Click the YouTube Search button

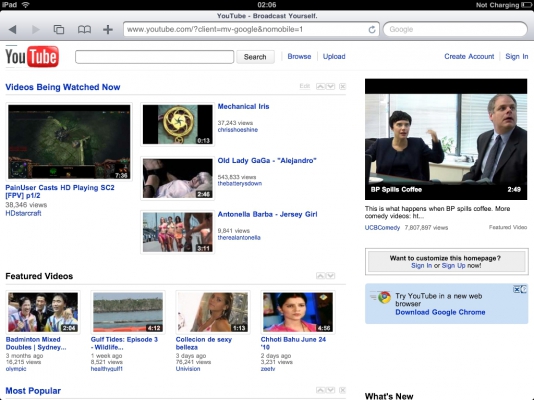255,57
